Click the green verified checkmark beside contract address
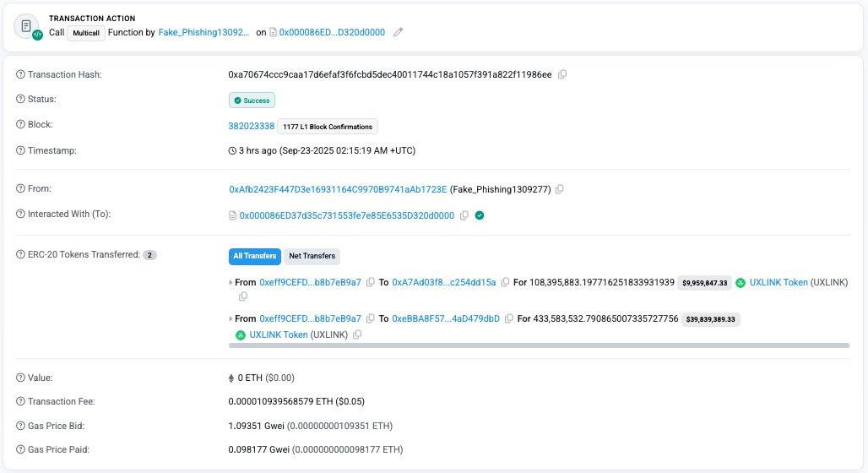 (480, 215)
